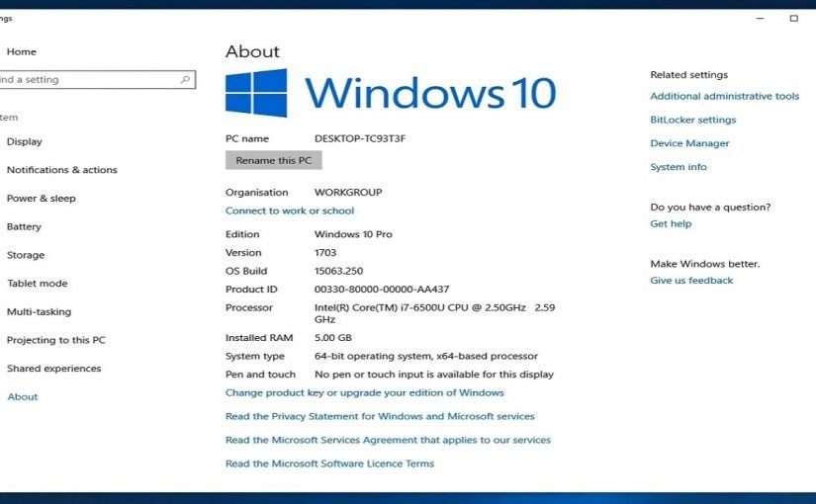Click Do you have a question? text
The height and width of the screenshot is (504, 816).
click(x=710, y=207)
